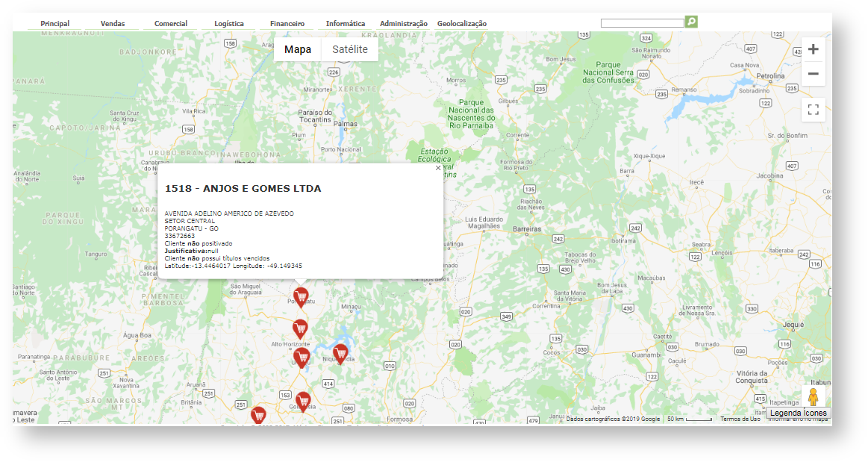This screenshot has width=868, height=462.
Task: Click the Petrolina city label on map
Action: pyautogui.click(x=770, y=76)
